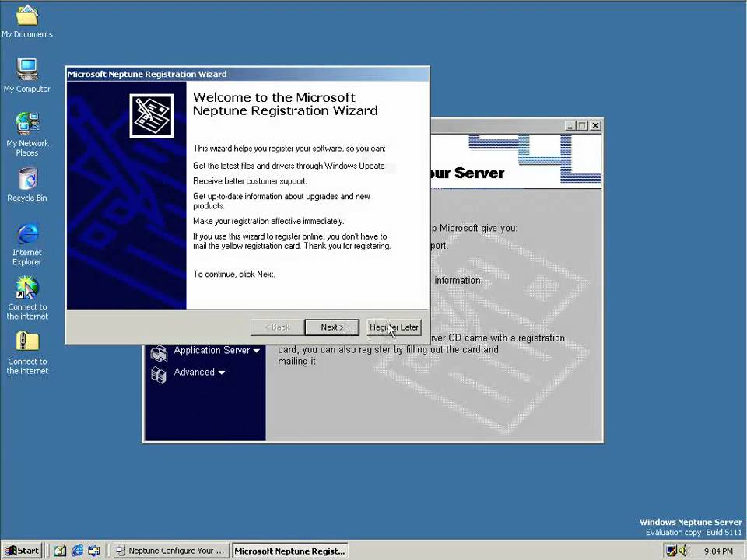Click the Application Server label in the sidebar
Viewport: 747px width, 560px height.
coord(212,351)
